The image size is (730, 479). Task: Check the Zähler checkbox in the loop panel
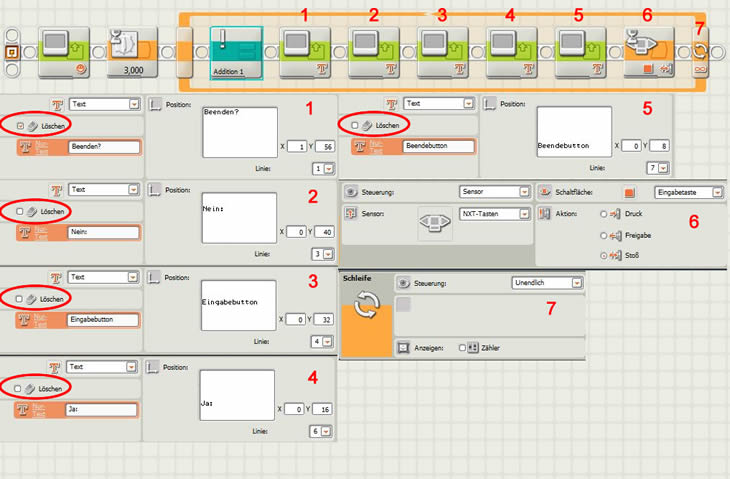(461, 347)
